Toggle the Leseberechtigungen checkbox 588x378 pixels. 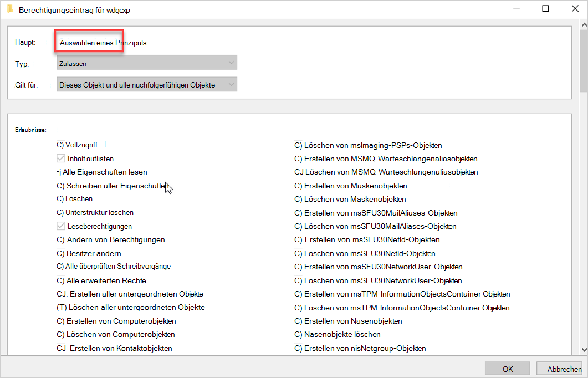pos(60,226)
